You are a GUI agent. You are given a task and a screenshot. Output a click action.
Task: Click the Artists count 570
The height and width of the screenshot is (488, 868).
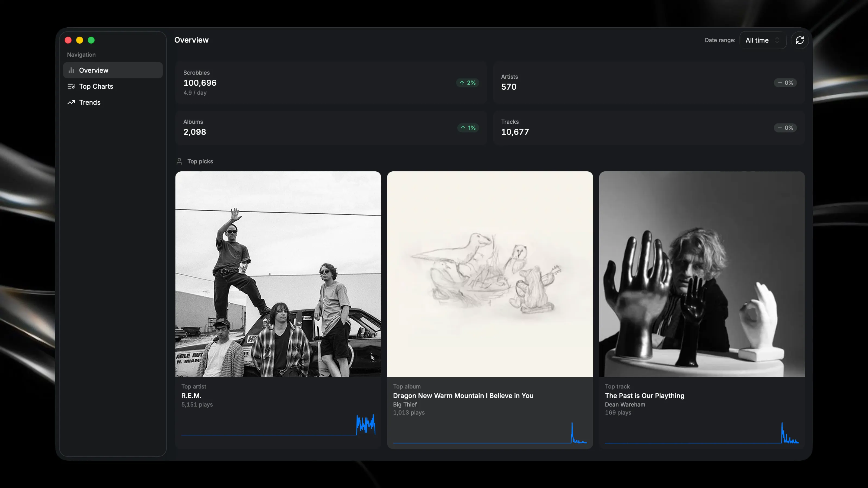[509, 86]
